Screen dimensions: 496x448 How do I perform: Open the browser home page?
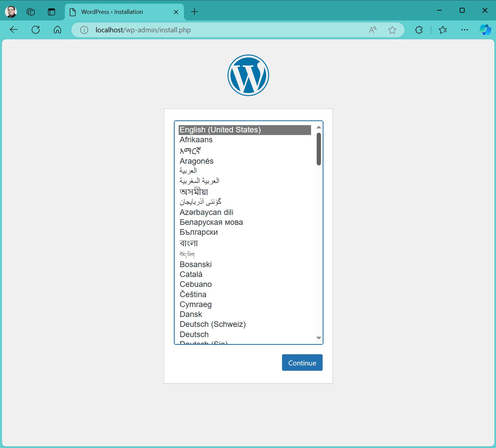pyautogui.click(x=57, y=30)
